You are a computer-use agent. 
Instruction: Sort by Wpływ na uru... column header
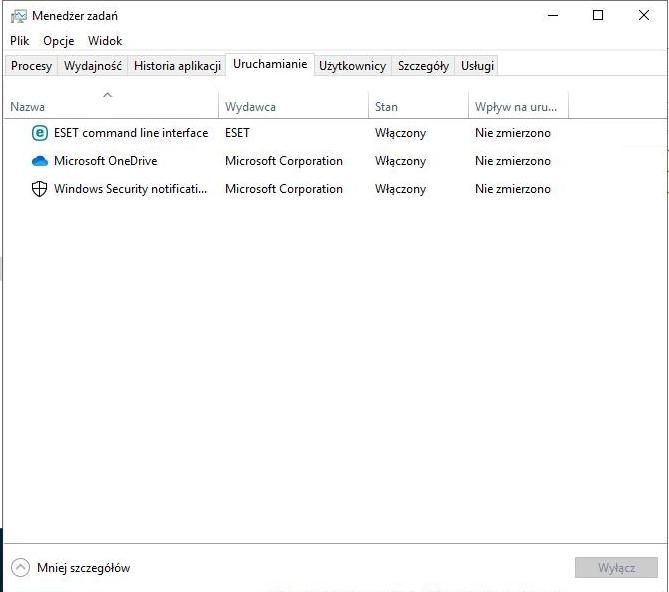point(516,107)
